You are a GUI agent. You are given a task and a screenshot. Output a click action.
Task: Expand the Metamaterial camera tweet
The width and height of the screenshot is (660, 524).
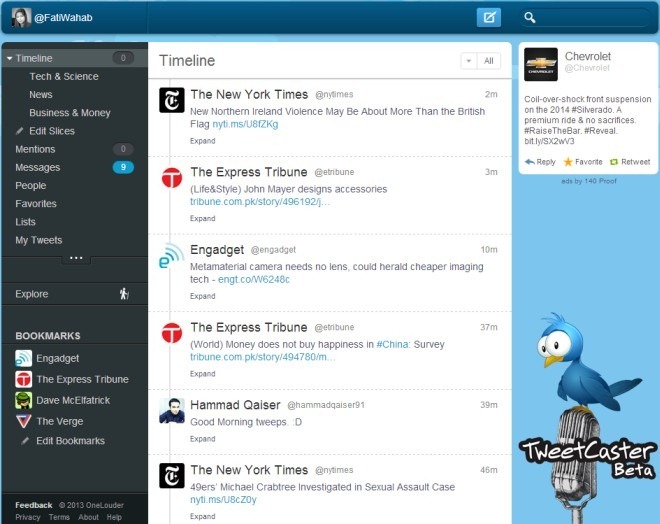coord(202,296)
